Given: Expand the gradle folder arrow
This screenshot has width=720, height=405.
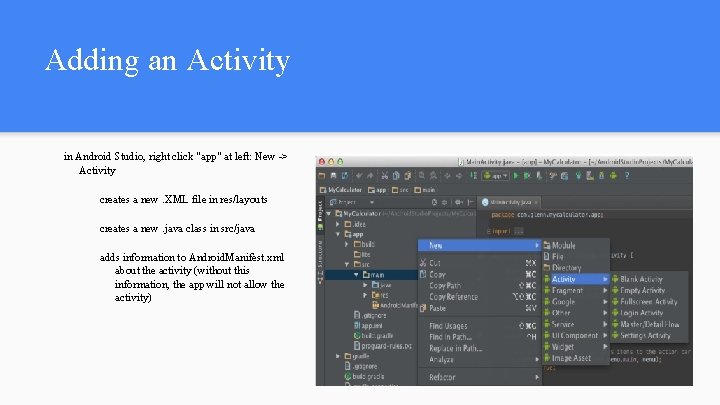Looking at the screenshot, I should click(338, 356).
